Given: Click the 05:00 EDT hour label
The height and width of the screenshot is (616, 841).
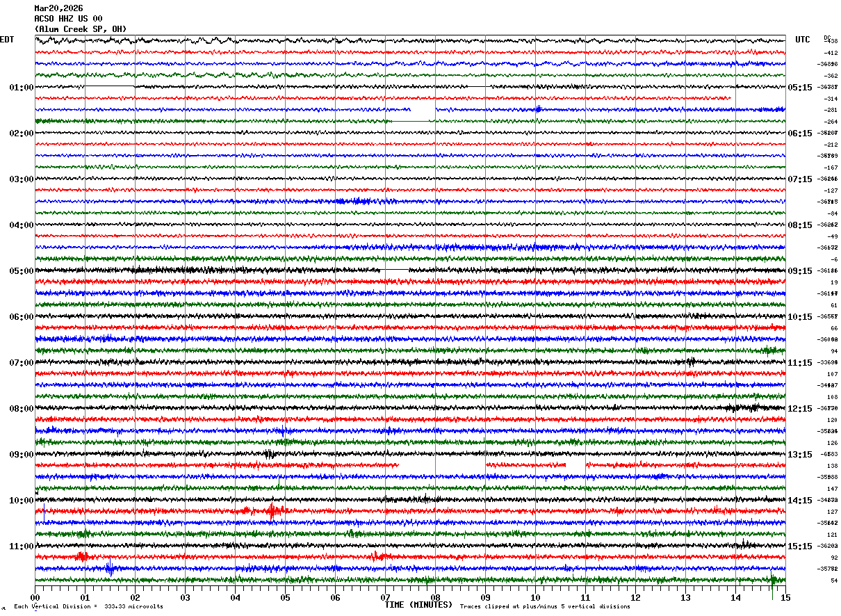Looking at the screenshot, I should coord(22,271).
